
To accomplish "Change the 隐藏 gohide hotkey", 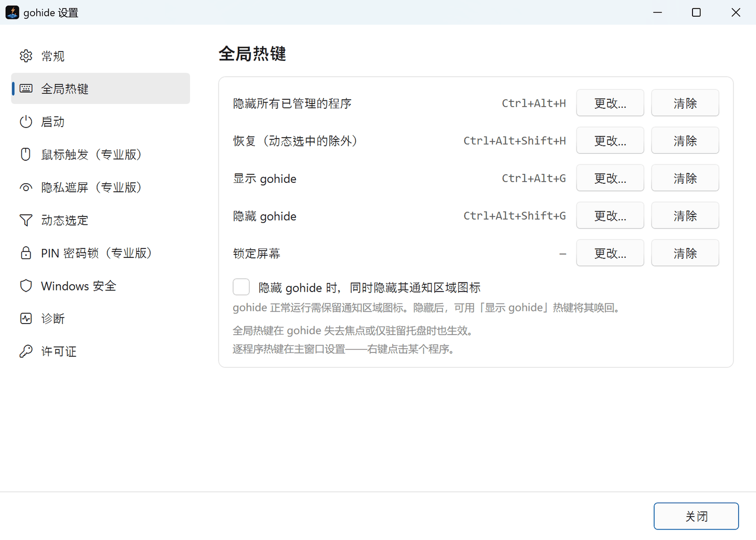I will coord(610,215).
